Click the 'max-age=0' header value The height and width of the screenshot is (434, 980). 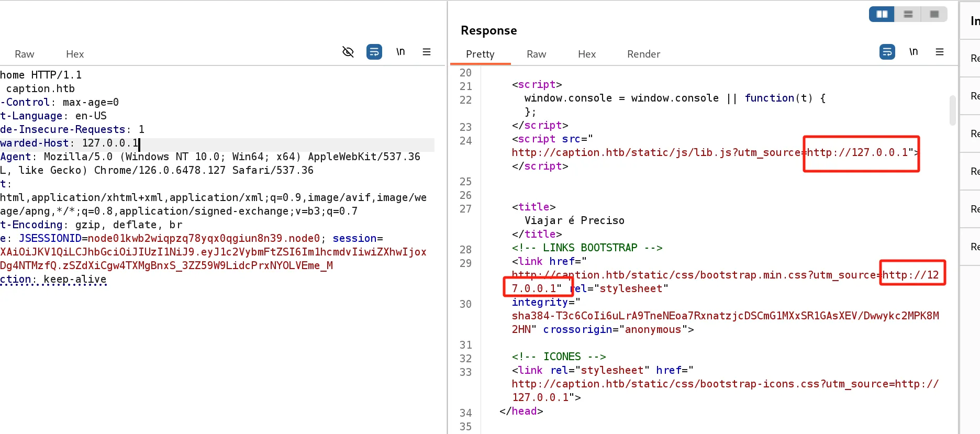tap(91, 102)
